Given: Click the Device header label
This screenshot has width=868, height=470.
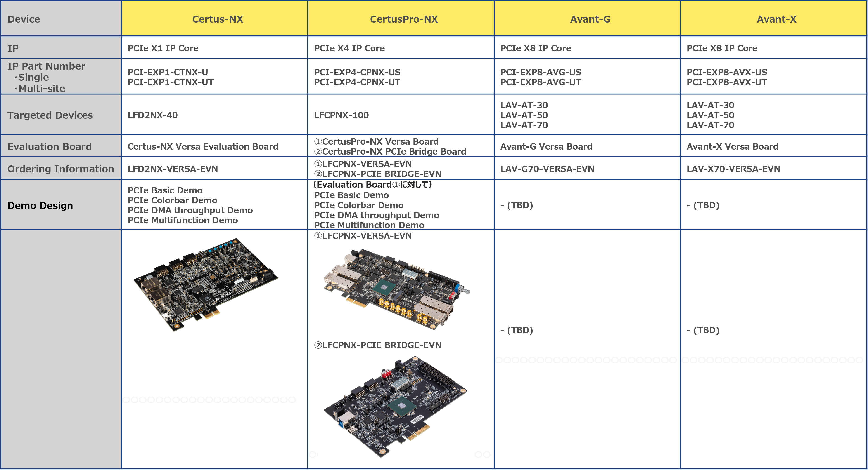Looking at the screenshot, I should (24, 19).
